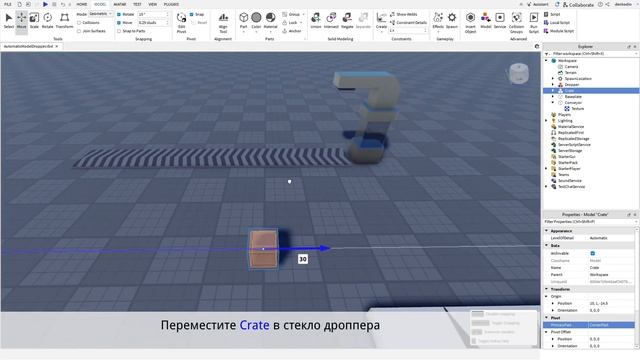Toggle the Rotate snapping checkbox
Image resolution: width=640 pixels, height=360 pixels.
119,14
